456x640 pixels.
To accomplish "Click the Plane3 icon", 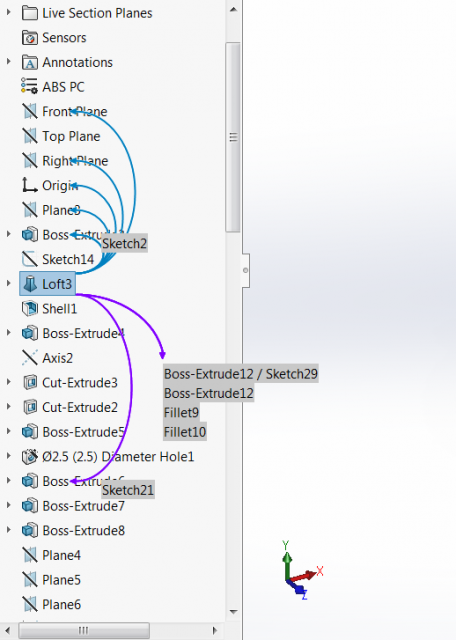I will pyautogui.click(x=30, y=210).
